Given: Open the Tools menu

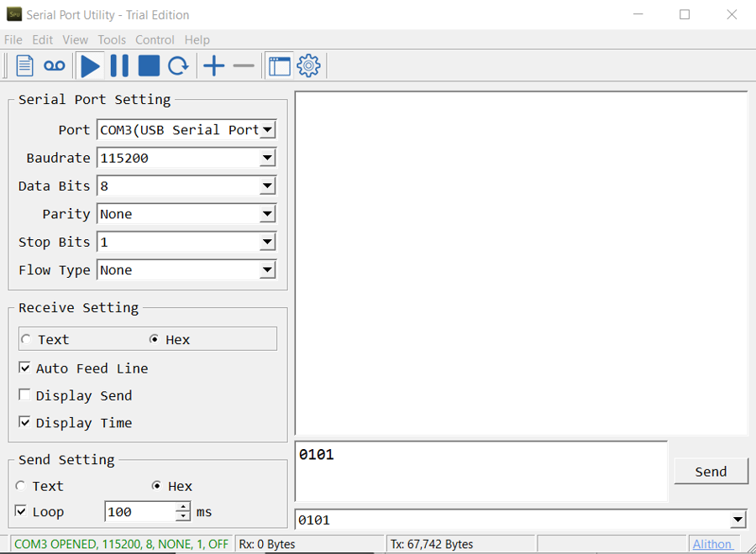Looking at the screenshot, I should tap(112, 39).
